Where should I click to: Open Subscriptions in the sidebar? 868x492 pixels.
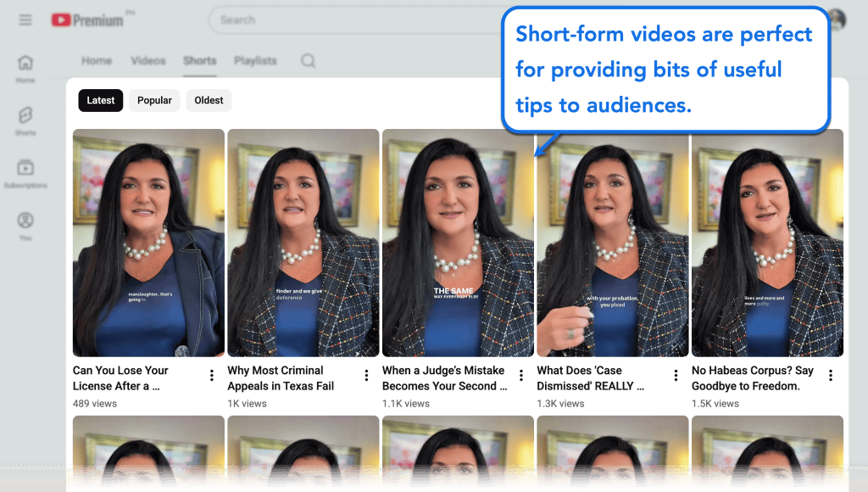[25, 173]
